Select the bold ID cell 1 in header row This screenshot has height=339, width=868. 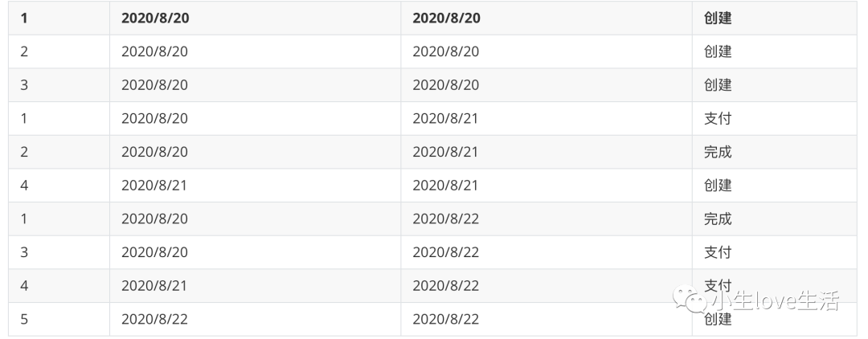[24, 18]
